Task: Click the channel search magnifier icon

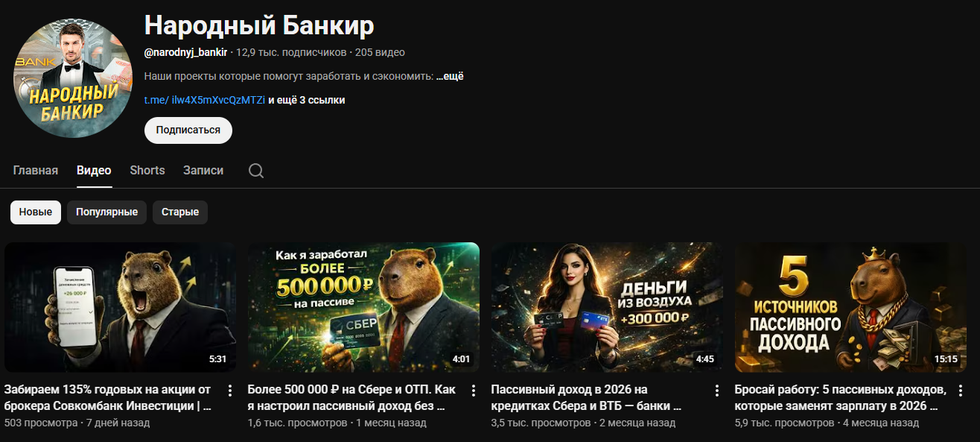Action: [256, 171]
